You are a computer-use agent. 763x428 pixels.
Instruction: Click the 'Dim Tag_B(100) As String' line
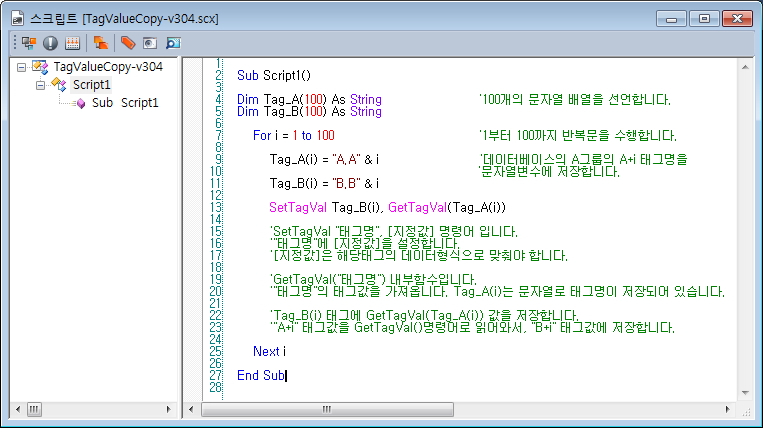point(309,111)
